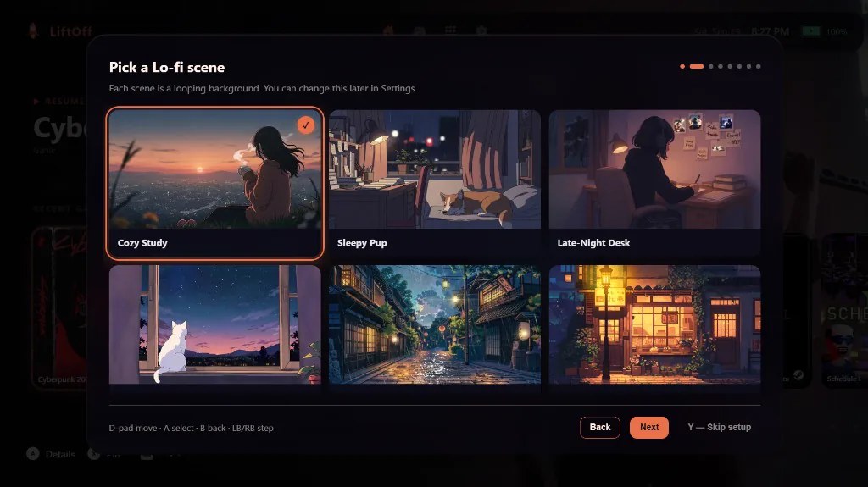Viewport: 868px width, 487px height.
Task: Open the apps grid icon in top bar
Action: [x=450, y=30]
